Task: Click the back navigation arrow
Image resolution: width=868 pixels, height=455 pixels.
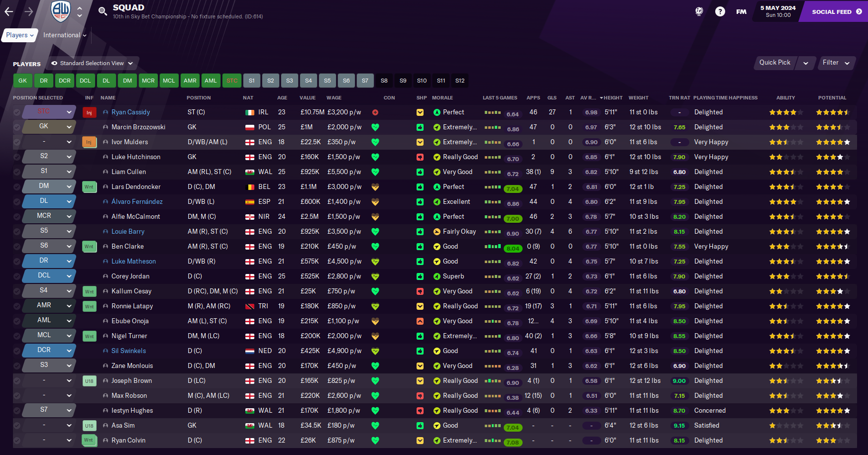Action: (9, 11)
